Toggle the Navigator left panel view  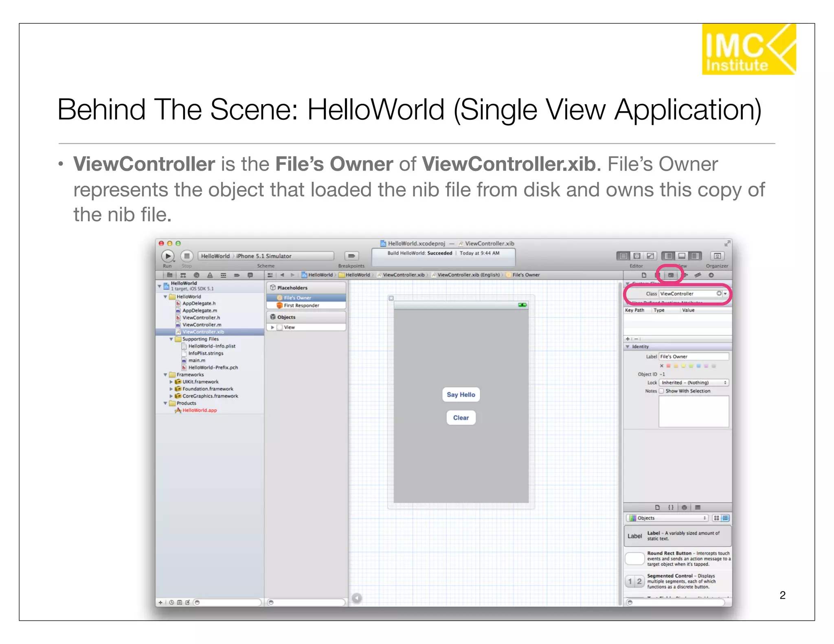(x=668, y=256)
